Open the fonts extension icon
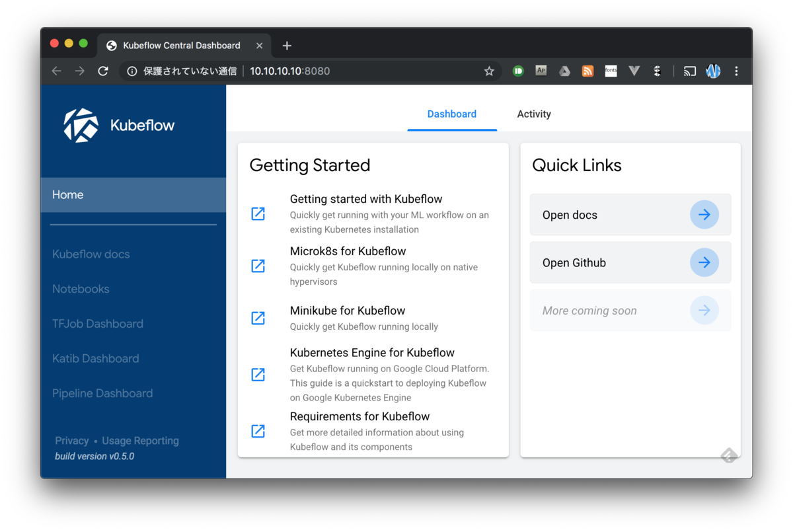 pos(611,71)
